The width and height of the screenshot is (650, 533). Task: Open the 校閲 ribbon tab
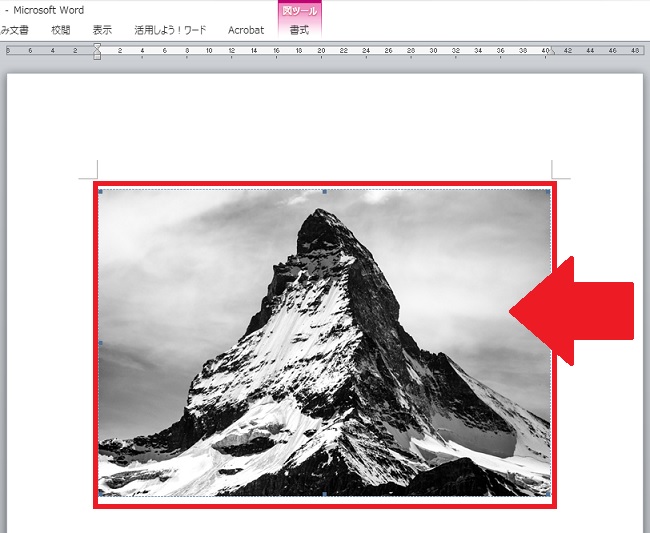click(x=61, y=30)
